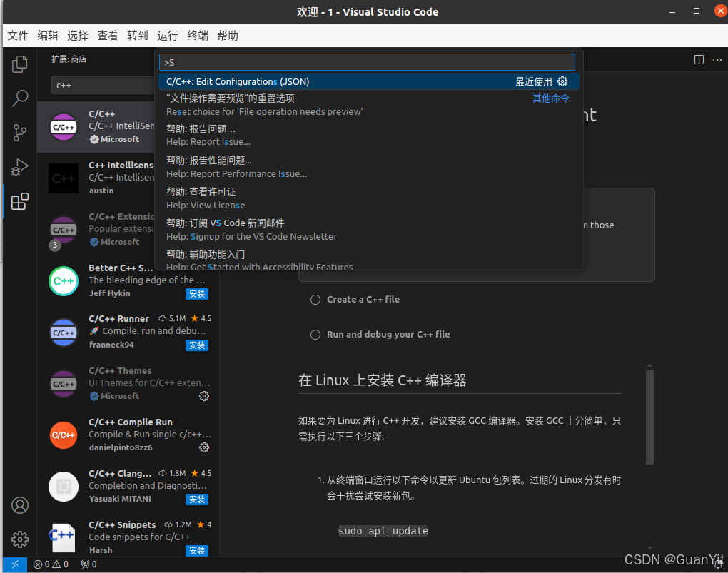Open the Search view in activity bar

click(x=19, y=98)
